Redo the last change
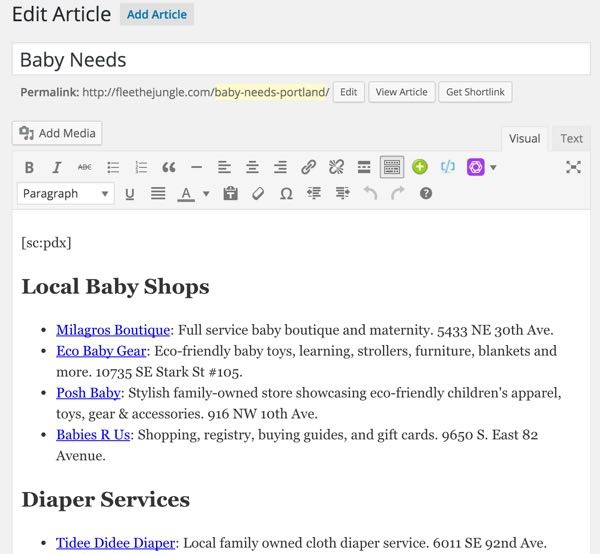Viewport: 600px width, 554px height. click(x=398, y=194)
